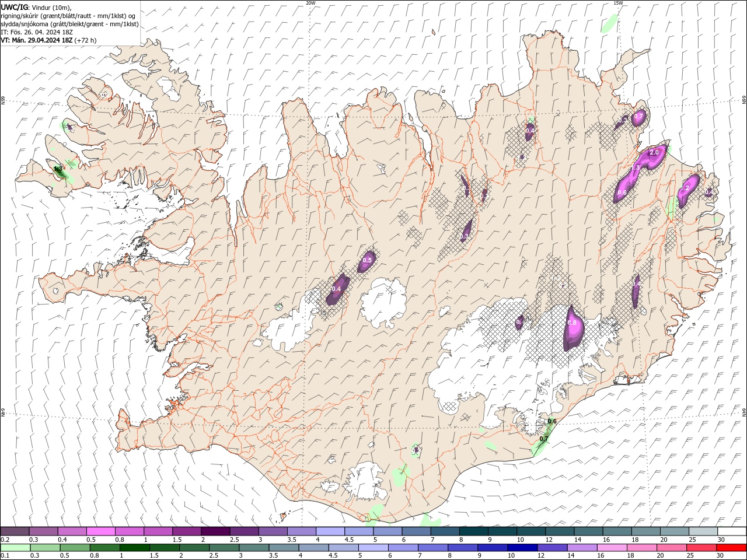
Task: Click the 'slydda/snjókoma' legend description line
Action: coord(69,24)
